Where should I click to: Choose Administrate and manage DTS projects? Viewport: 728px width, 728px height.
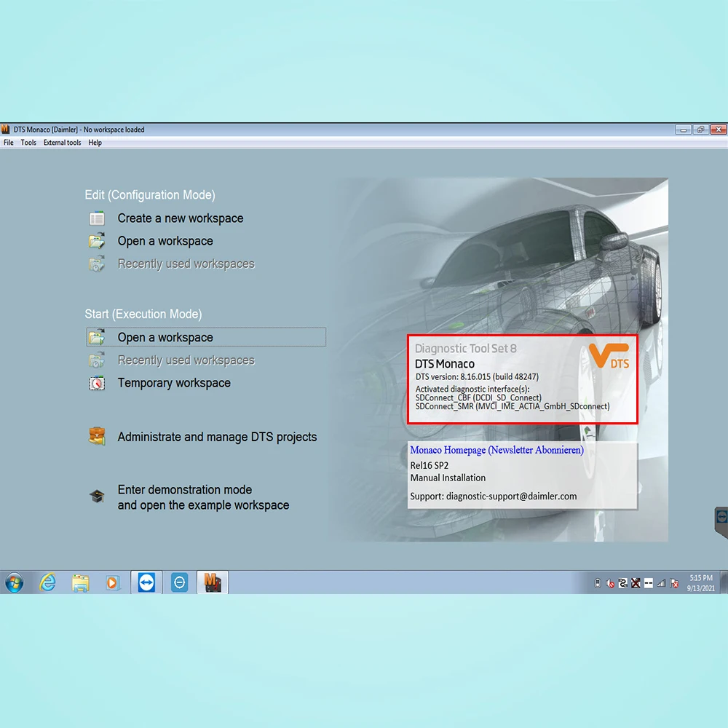tap(217, 437)
